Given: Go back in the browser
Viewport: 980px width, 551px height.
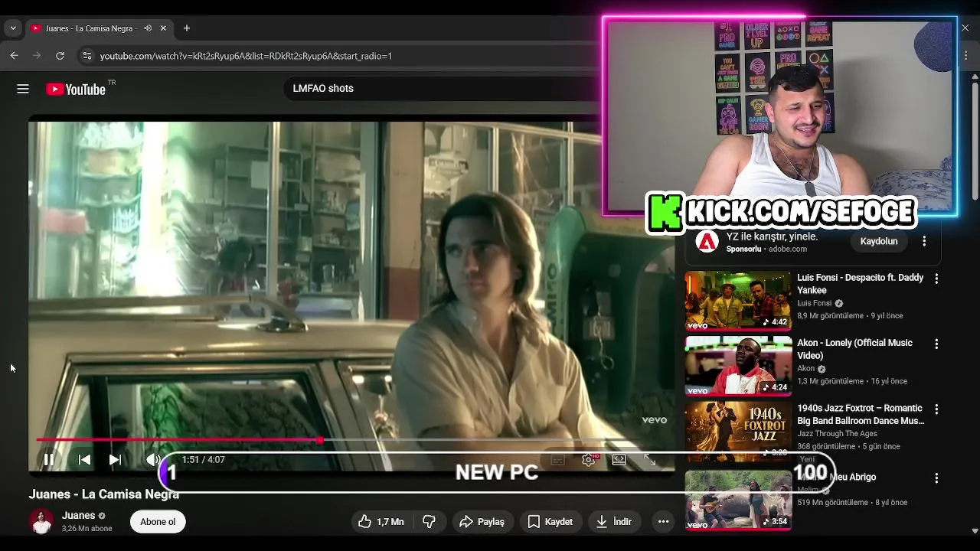Looking at the screenshot, I should point(14,56).
